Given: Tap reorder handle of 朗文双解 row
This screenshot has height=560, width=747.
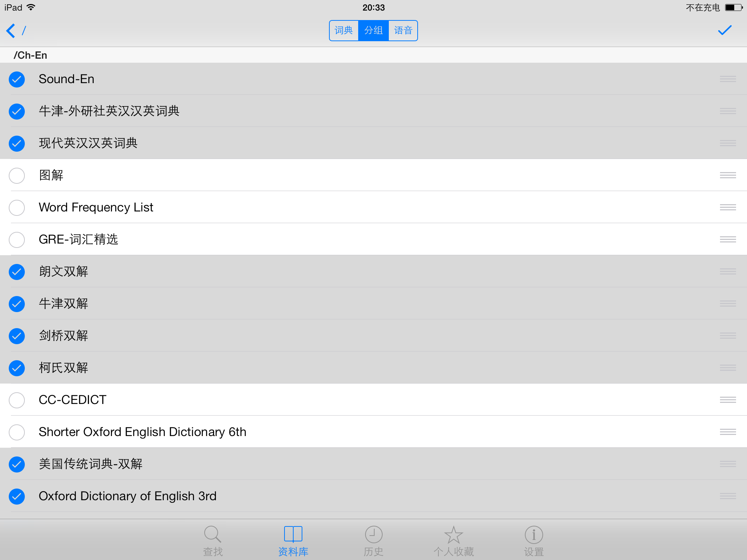Looking at the screenshot, I should click(x=728, y=272).
